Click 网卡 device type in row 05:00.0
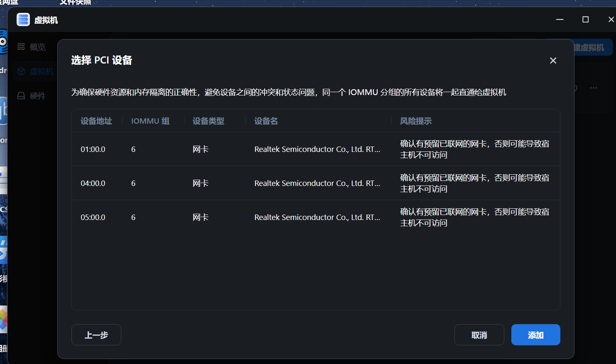Image resolution: width=616 pixels, height=364 pixels. click(x=201, y=217)
